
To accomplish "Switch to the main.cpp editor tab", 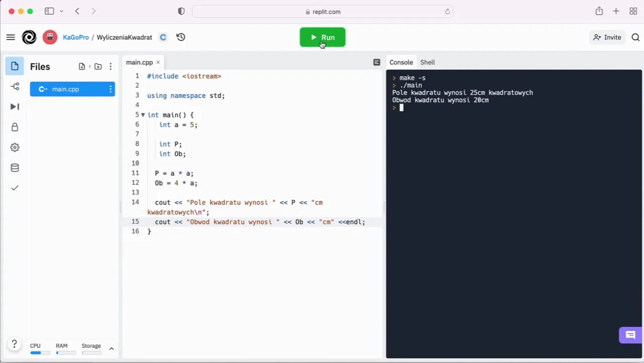I will pos(139,62).
